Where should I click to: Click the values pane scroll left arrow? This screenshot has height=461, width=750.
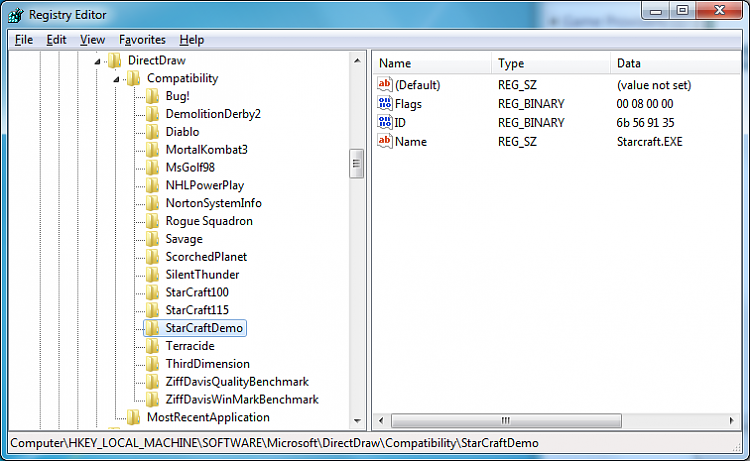[381, 420]
